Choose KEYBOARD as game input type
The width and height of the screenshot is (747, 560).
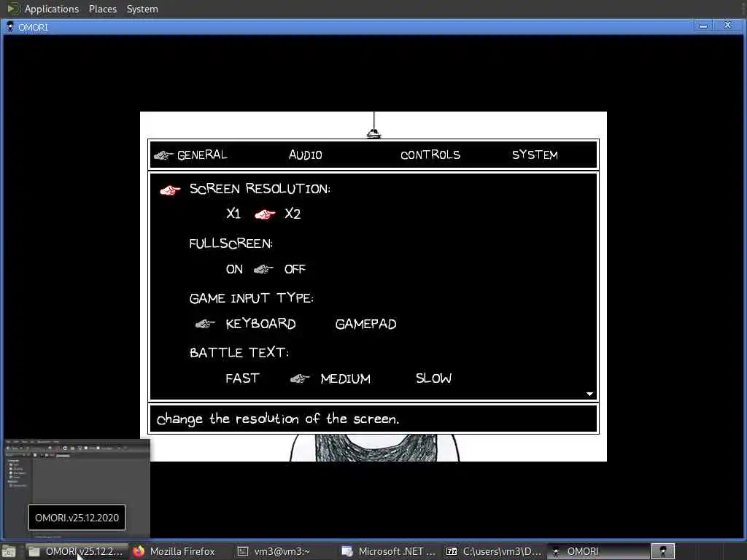(260, 324)
